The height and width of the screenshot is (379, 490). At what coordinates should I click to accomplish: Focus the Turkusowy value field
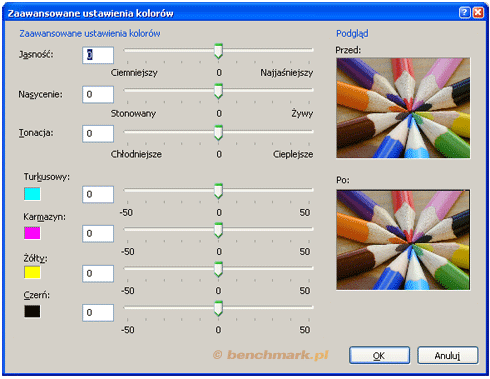pos(98,194)
